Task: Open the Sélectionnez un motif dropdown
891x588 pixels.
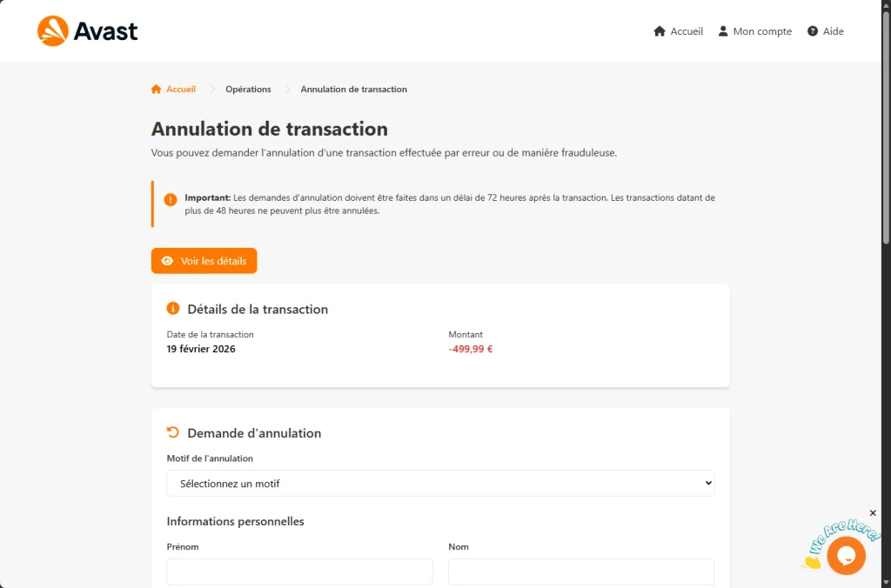Action: tap(439, 483)
